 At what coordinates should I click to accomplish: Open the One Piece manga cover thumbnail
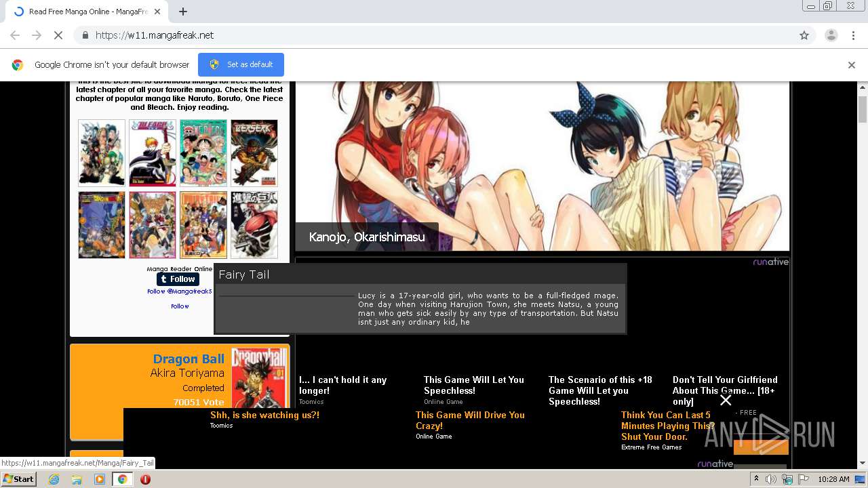pos(203,153)
